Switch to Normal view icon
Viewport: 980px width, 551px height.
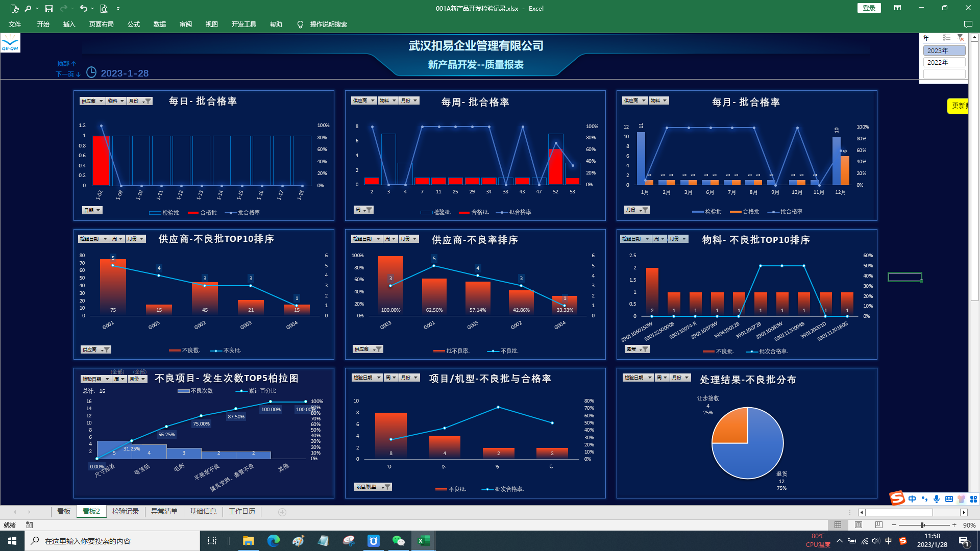point(838,525)
